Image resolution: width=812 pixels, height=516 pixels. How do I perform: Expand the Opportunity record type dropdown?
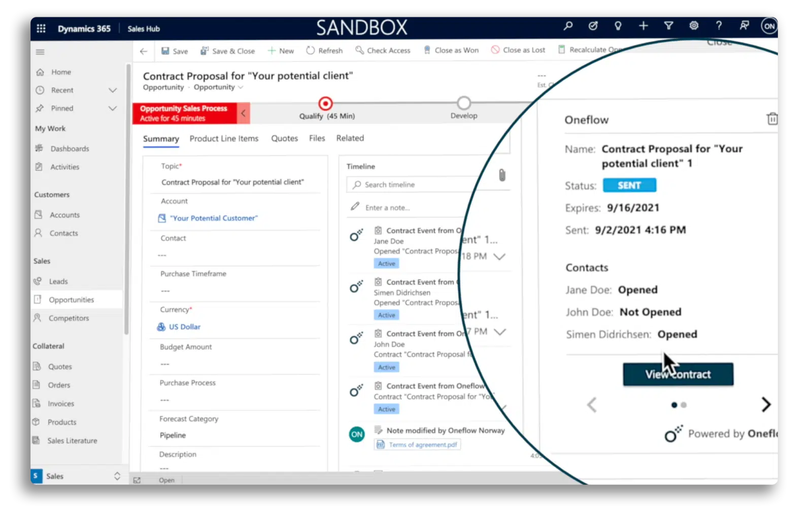pyautogui.click(x=241, y=87)
